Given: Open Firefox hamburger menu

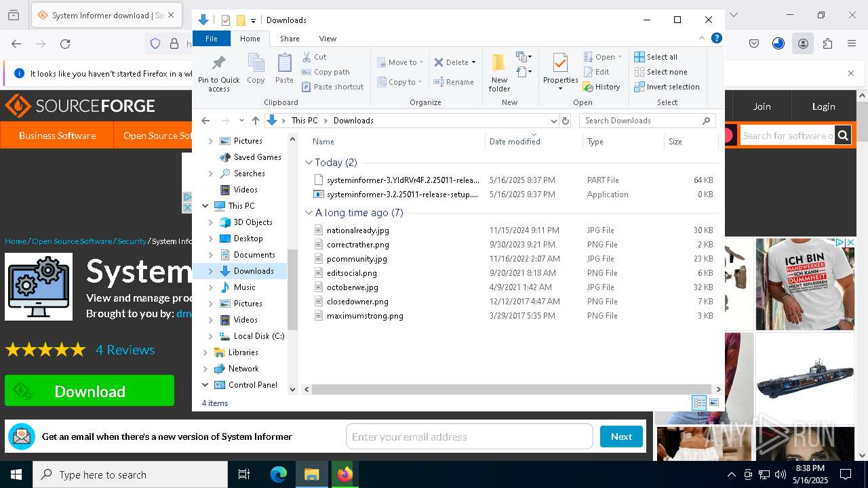Looking at the screenshot, I should tap(852, 43).
